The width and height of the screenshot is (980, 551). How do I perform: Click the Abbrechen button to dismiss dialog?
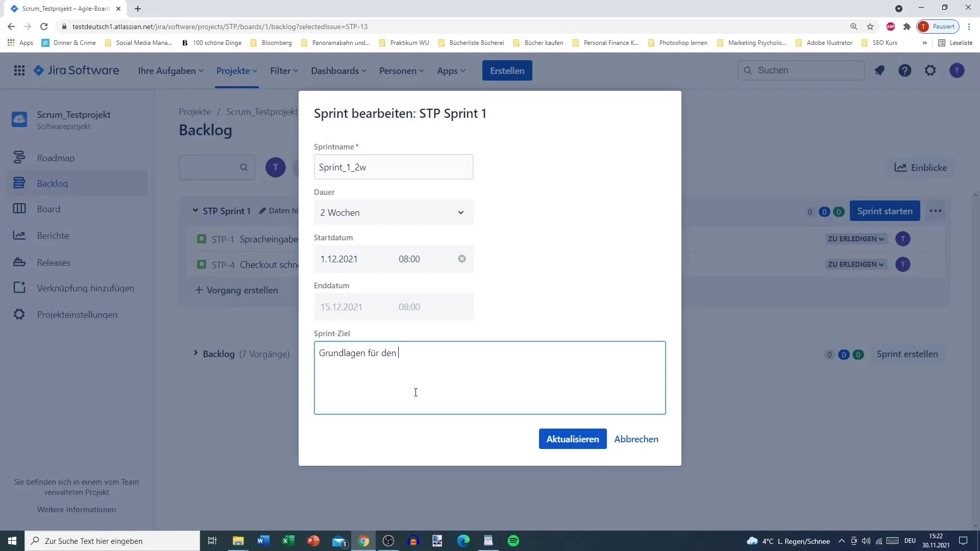point(636,438)
